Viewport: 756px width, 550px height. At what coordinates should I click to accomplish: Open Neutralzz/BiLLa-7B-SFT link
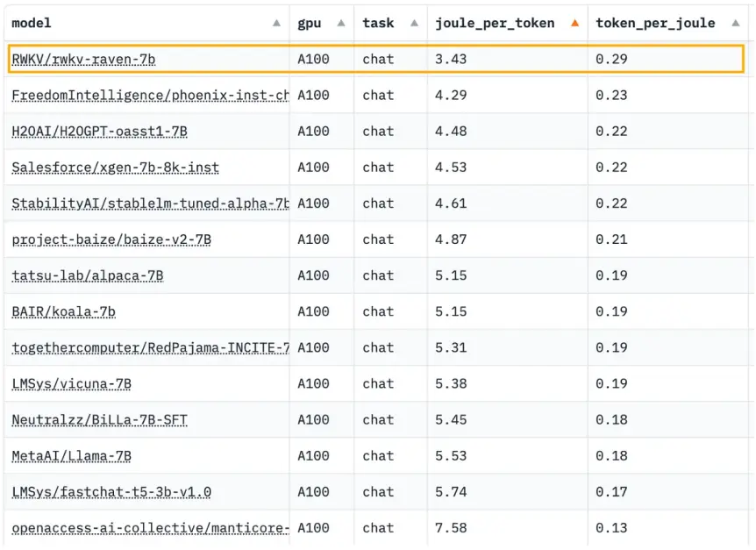point(99,420)
